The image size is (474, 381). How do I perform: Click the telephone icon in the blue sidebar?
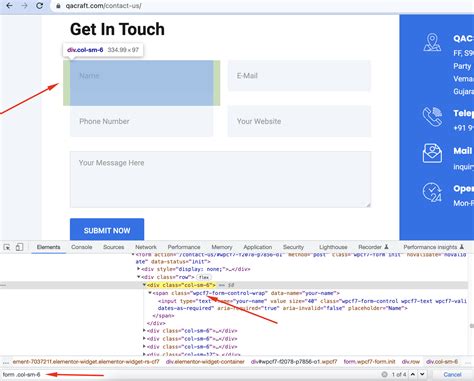(x=432, y=117)
